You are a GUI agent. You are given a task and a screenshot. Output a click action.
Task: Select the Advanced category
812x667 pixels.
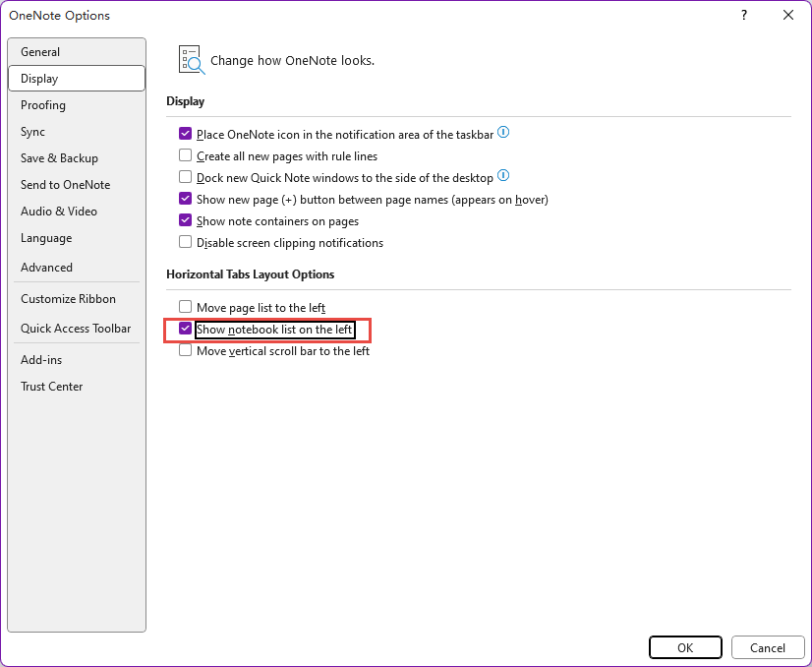coord(77,268)
